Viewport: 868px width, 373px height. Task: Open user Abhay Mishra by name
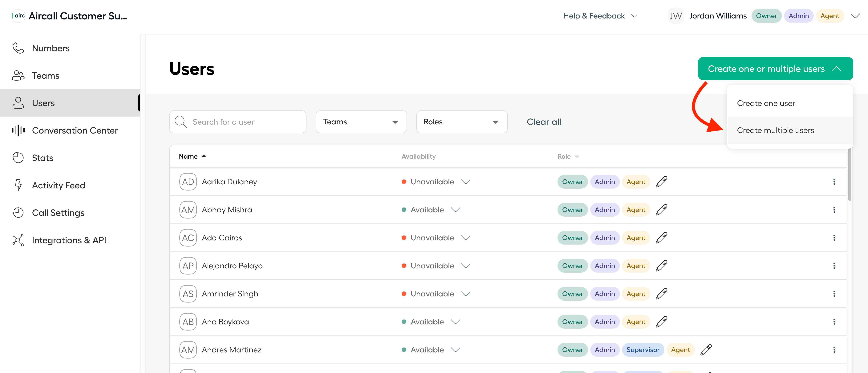227,210
